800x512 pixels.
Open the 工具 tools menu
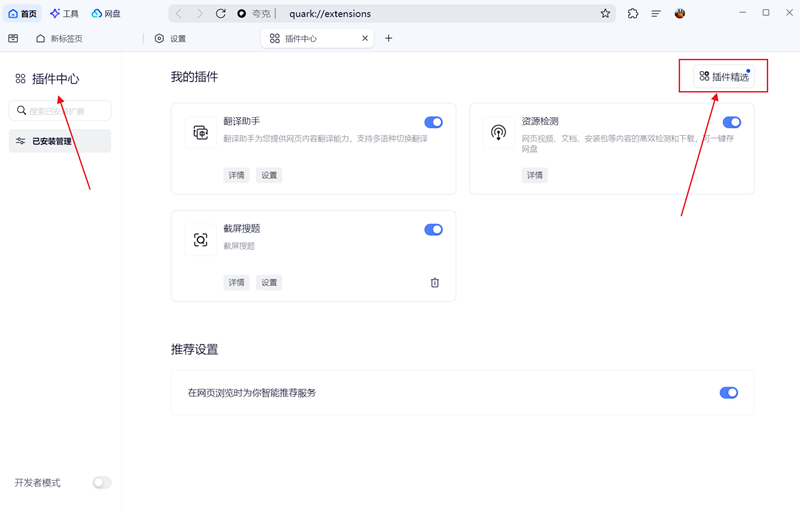tap(64, 14)
